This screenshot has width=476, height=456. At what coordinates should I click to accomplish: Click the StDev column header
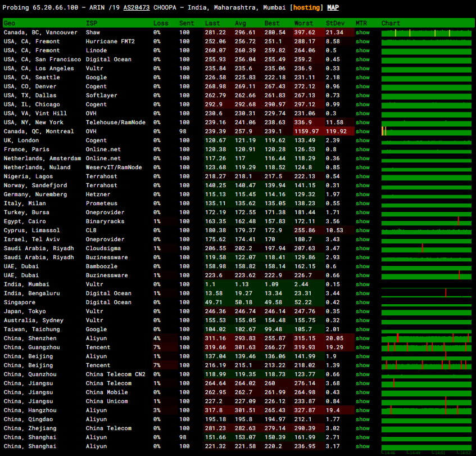[335, 24]
